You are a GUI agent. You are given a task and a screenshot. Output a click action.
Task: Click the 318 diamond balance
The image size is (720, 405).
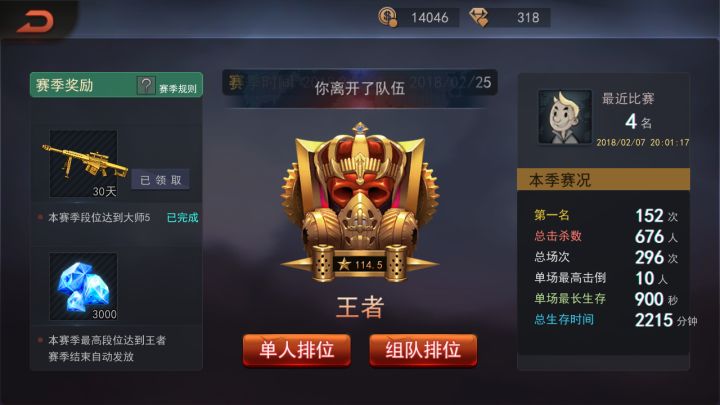point(528,18)
